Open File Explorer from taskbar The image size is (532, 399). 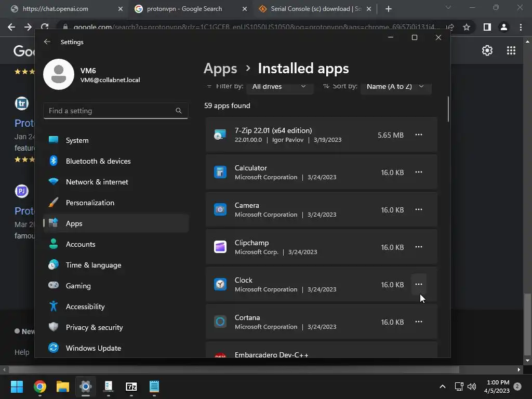click(x=63, y=387)
